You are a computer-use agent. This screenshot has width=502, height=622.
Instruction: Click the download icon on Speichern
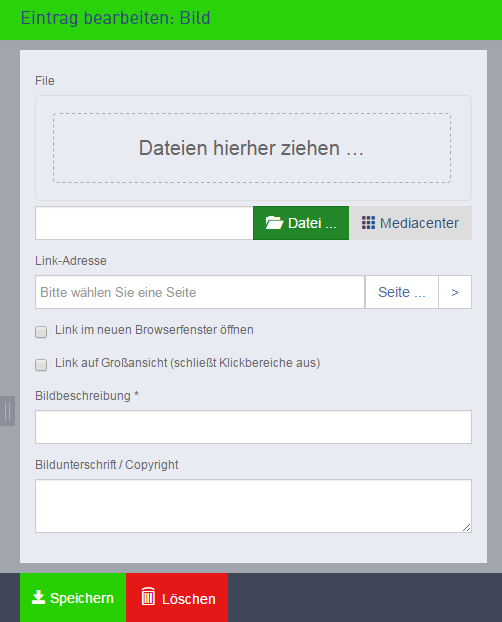pyautogui.click(x=38, y=597)
